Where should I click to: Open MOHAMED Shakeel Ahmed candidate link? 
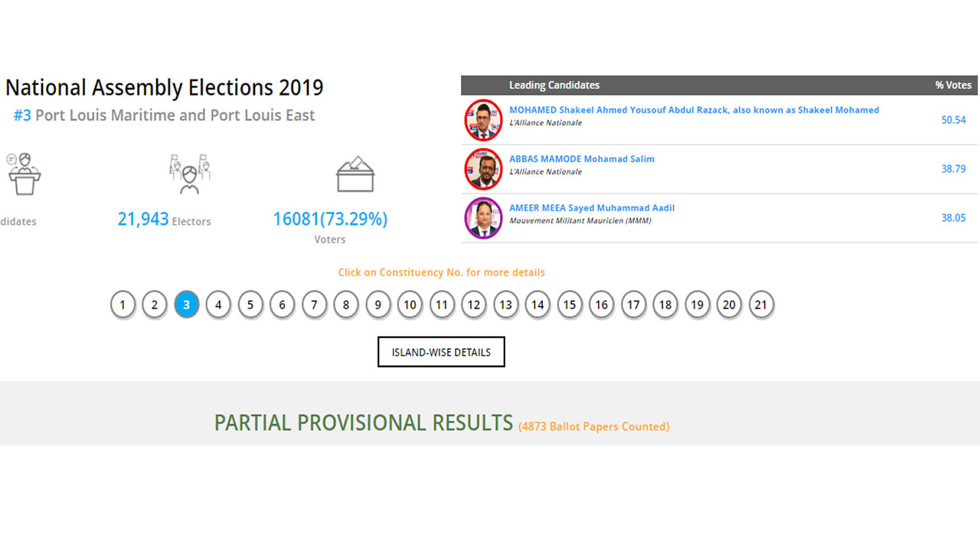(x=694, y=110)
